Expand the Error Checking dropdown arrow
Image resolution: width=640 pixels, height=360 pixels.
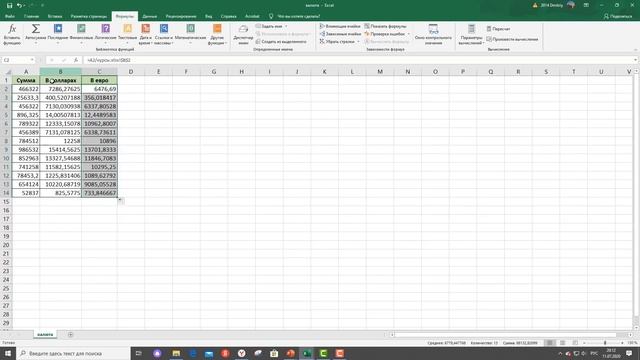coord(409,34)
